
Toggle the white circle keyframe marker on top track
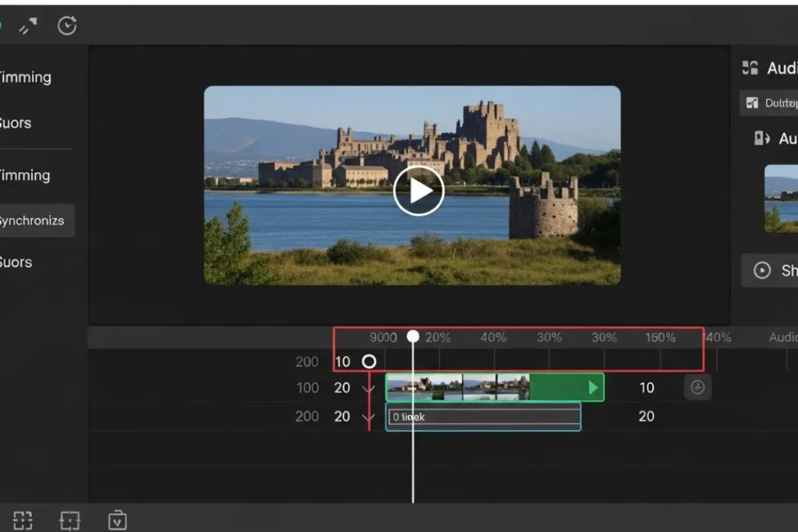tap(369, 361)
